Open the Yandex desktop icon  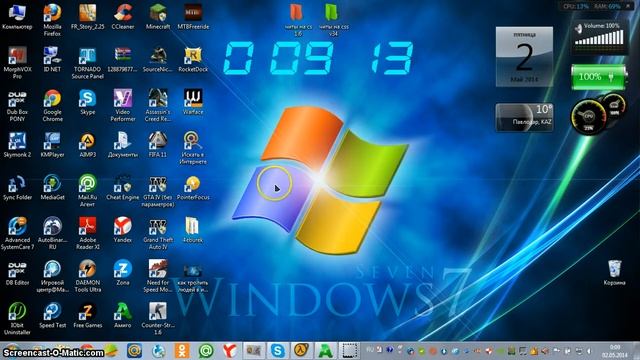123,228
